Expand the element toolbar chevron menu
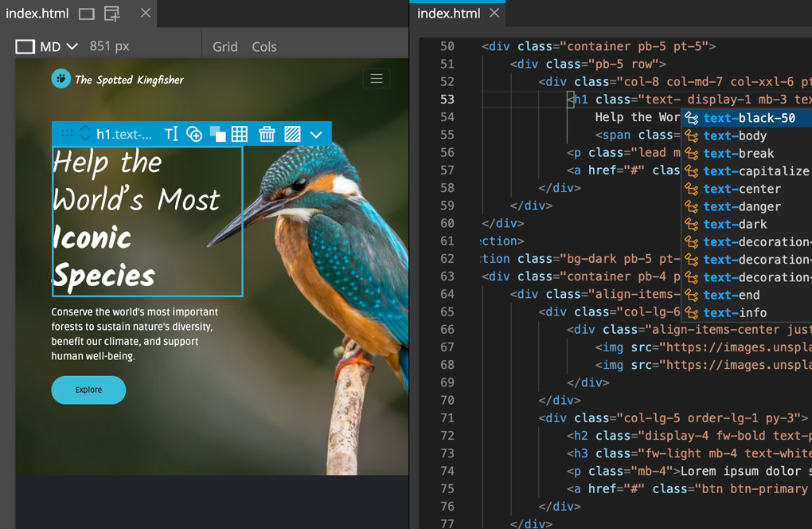The height and width of the screenshot is (529, 812). pyautogui.click(x=316, y=135)
